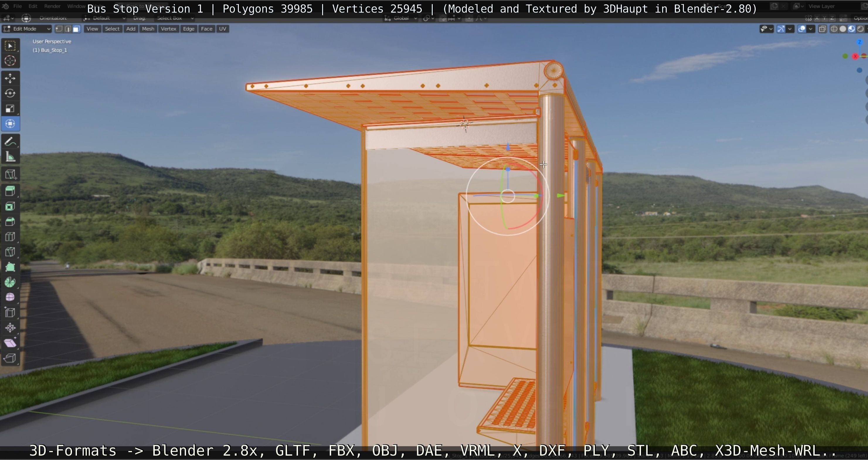Open the File menu
This screenshot has width=868, height=460.
[18, 6]
